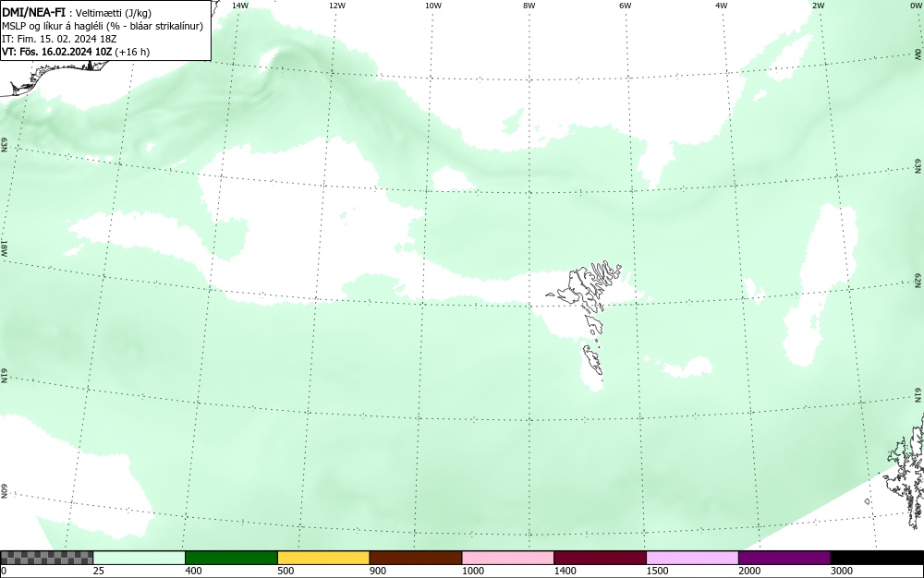Click the legend value "1000"
924x578 pixels.
pyautogui.click(x=472, y=571)
